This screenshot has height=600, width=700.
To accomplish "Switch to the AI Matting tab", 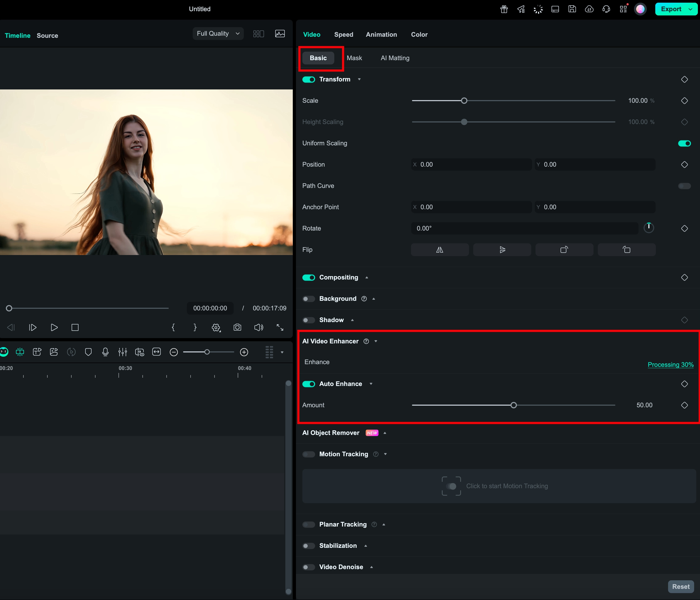I will click(395, 58).
